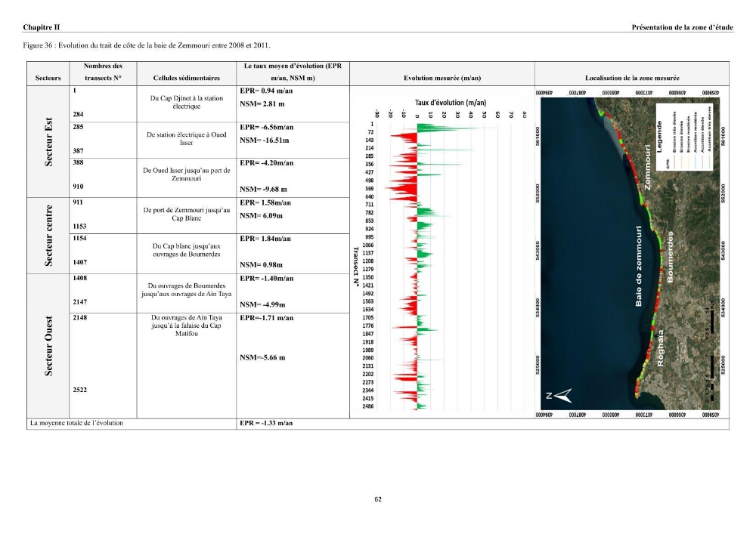Click the value 'EPR=-1.71 m/an'
756x534 pixels.
coord(267,318)
